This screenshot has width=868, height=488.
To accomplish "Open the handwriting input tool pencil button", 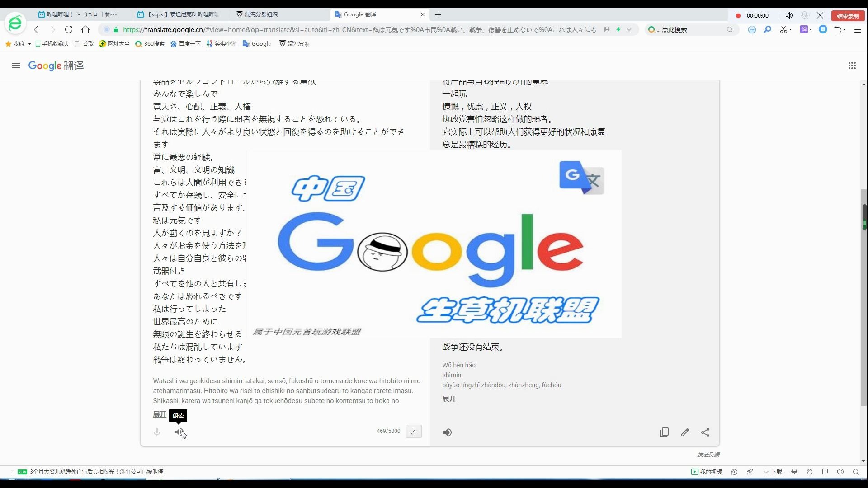I will 414,432.
